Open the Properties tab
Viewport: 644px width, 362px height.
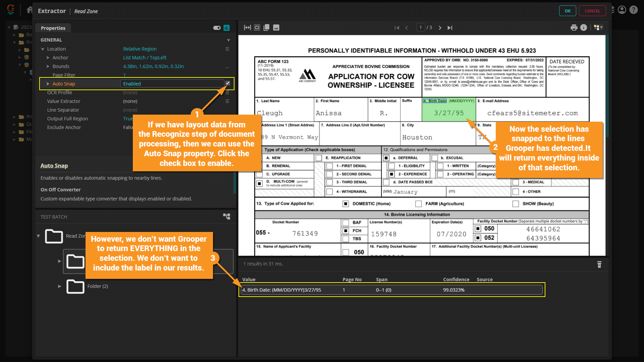(53, 28)
